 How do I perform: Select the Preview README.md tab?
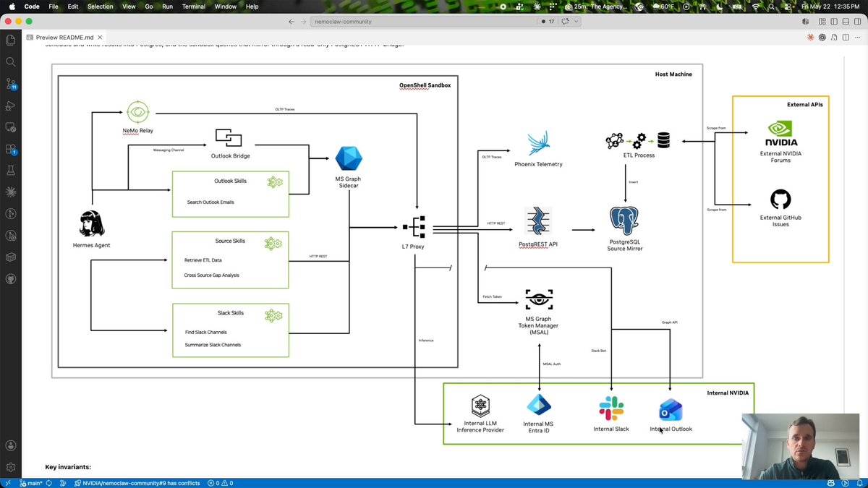point(65,37)
